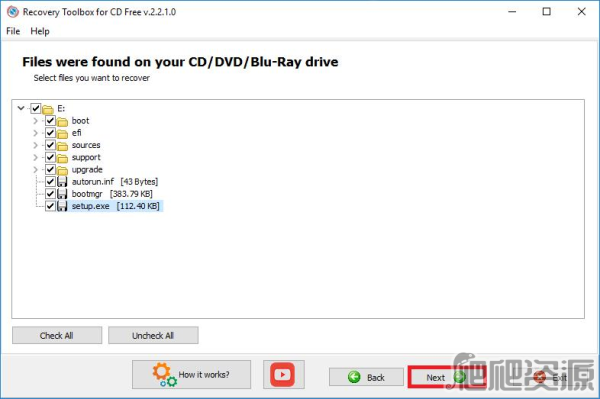Maximize the Recovery Toolbox window
This screenshot has height=399, width=600.
546,11
